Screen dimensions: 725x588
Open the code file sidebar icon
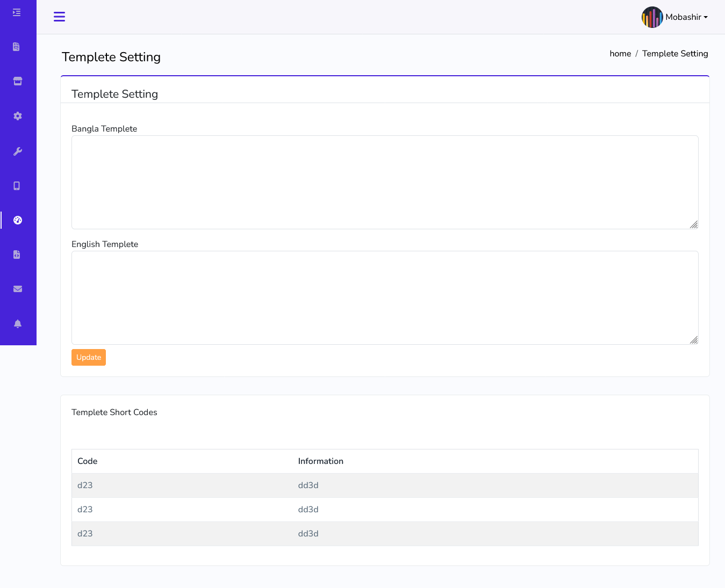pyautogui.click(x=17, y=255)
